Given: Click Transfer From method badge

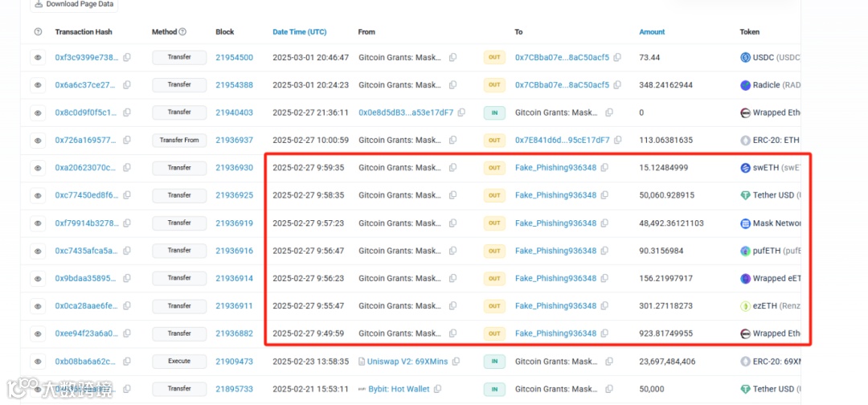Looking at the screenshot, I should pos(179,141).
